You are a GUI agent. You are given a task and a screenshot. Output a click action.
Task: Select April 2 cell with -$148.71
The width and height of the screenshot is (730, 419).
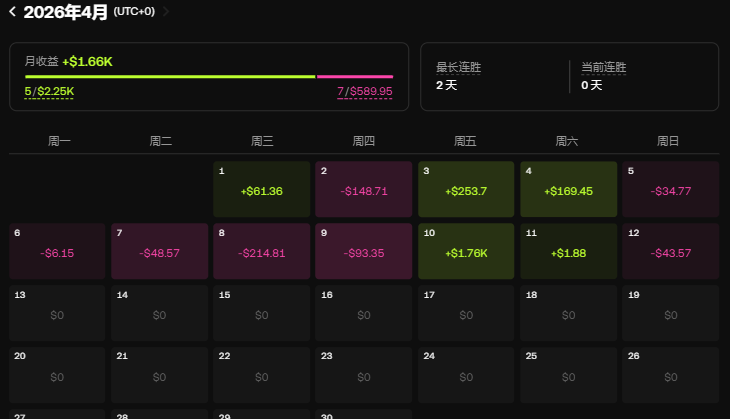[x=364, y=189]
